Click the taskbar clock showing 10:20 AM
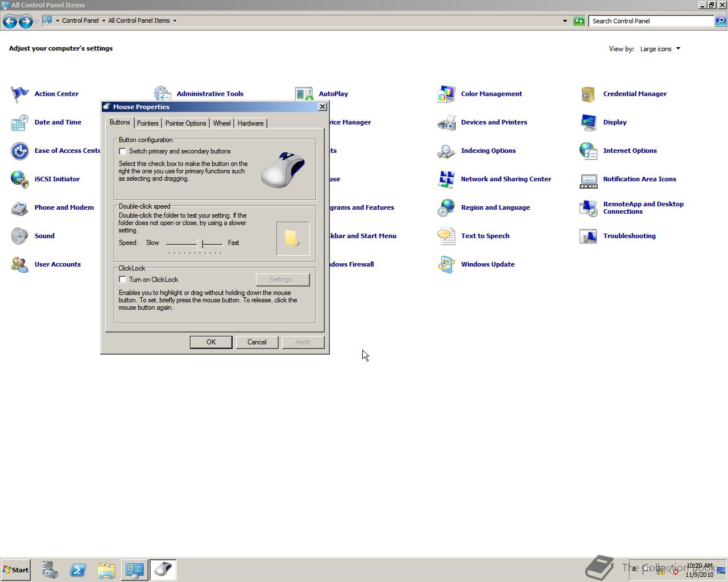Viewport: 728px width, 582px height. tap(700, 570)
